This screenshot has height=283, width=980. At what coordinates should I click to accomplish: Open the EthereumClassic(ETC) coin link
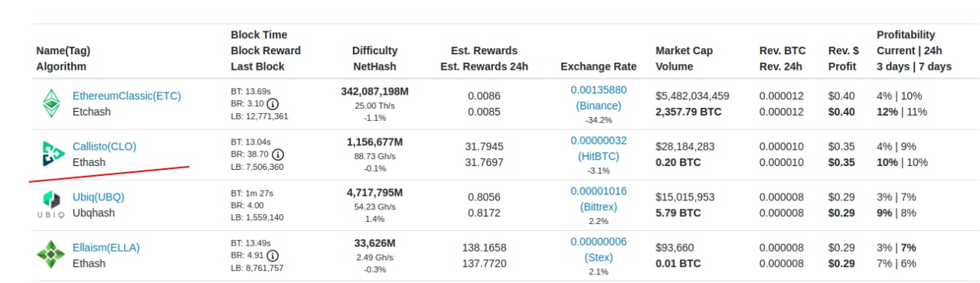click(126, 96)
